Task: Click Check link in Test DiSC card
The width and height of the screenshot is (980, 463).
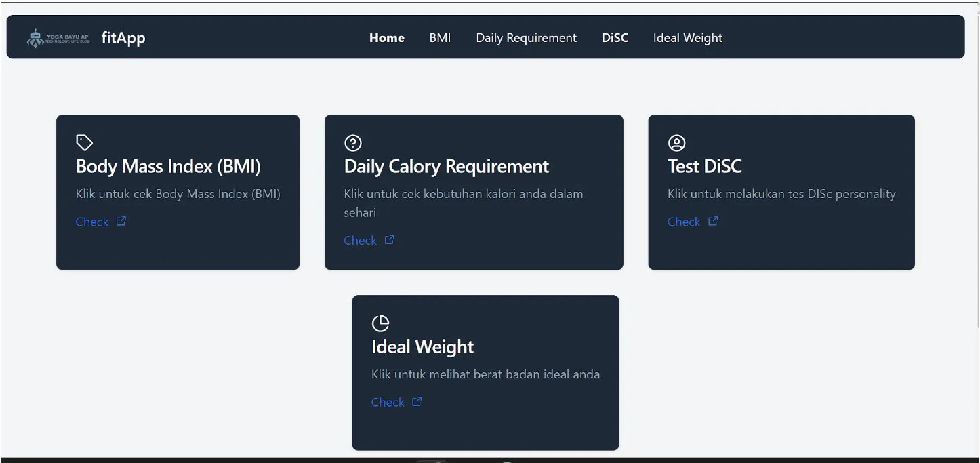Action: [684, 222]
